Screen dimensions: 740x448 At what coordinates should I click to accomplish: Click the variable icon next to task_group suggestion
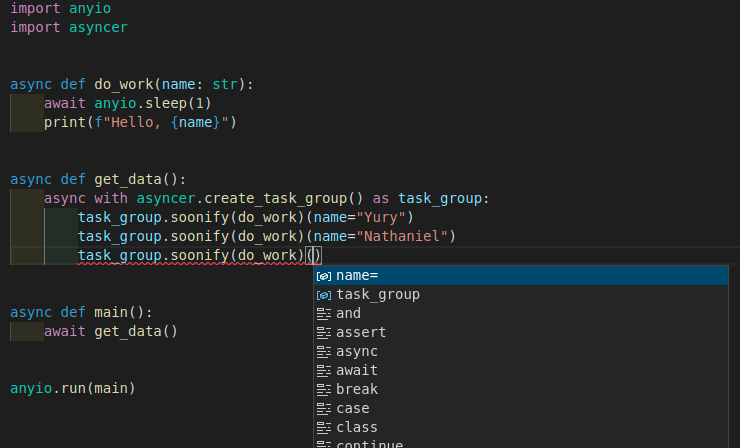pos(323,294)
